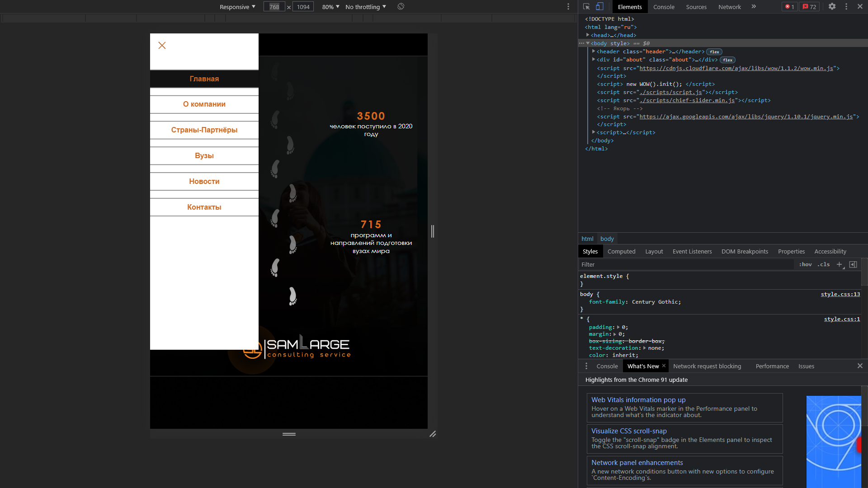Toggle the :hov element state panel
This screenshot has width=868, height=488.
[805, 265]
